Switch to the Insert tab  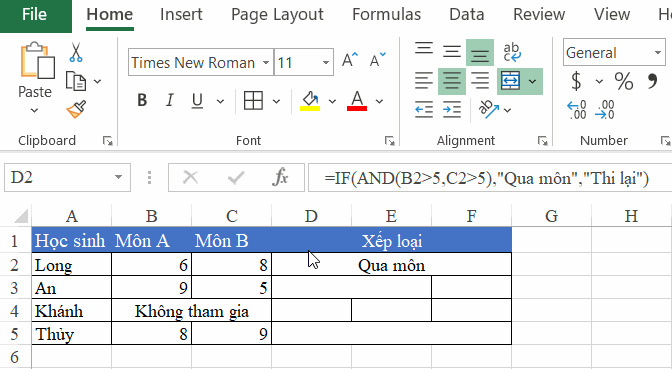coord(181,15)
